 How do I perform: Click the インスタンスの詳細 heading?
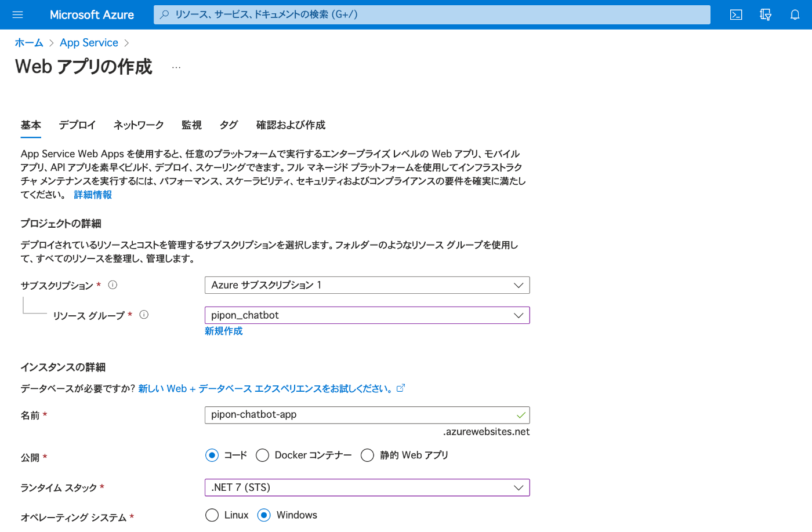tap(63, 367)
